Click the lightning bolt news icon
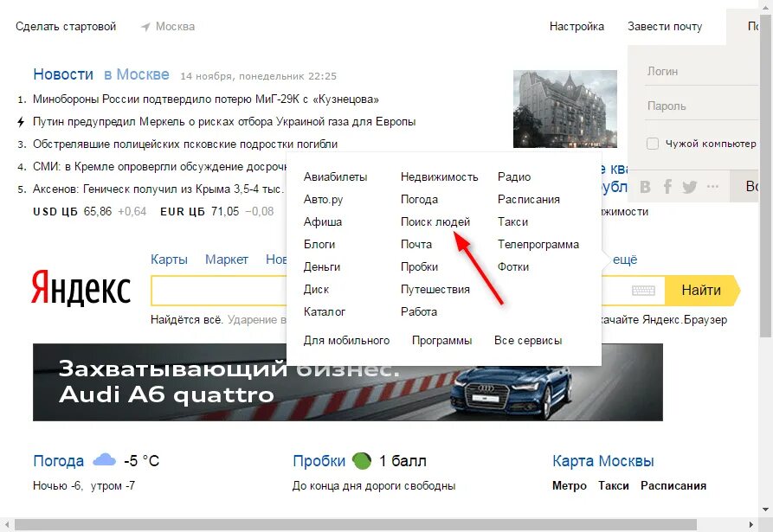 click(21, 122)
